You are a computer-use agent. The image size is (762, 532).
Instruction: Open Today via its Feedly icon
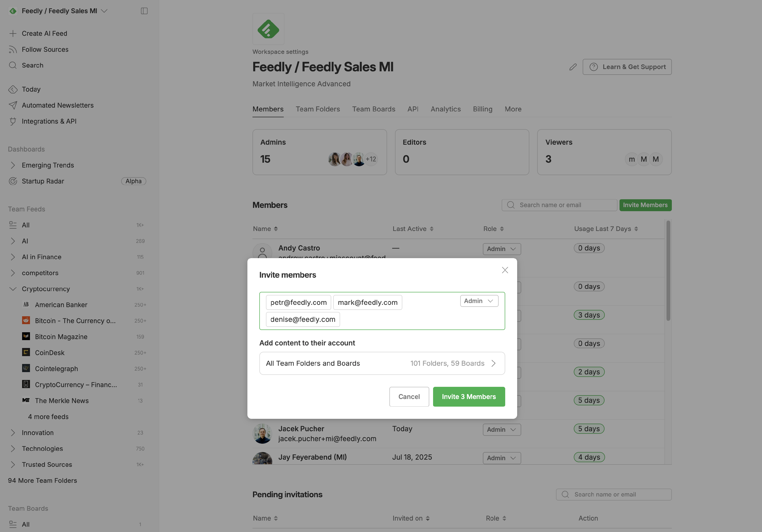(13, 89)
